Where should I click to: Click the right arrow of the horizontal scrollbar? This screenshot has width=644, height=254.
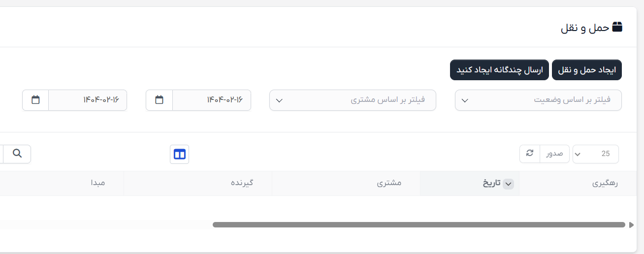[x=632, y=225]
